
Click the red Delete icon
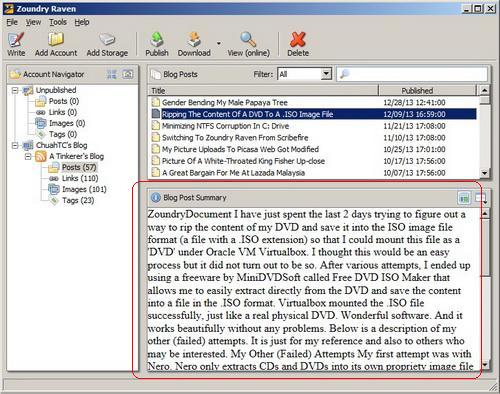pos(298,39)
